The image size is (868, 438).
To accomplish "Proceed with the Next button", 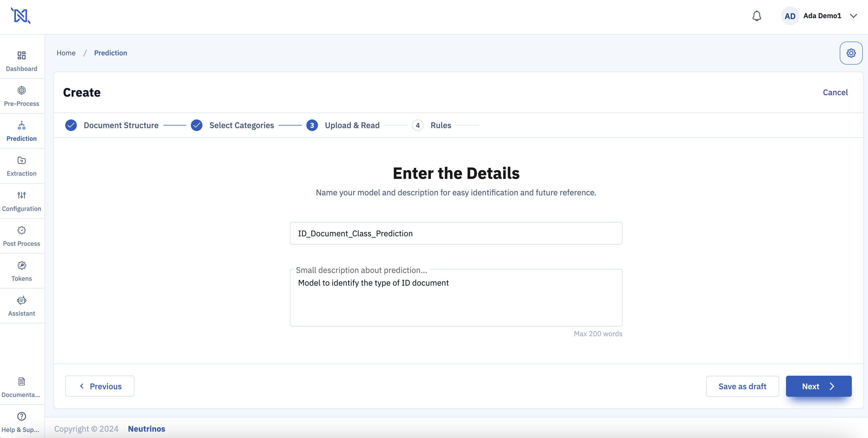I will coord(818,386).
